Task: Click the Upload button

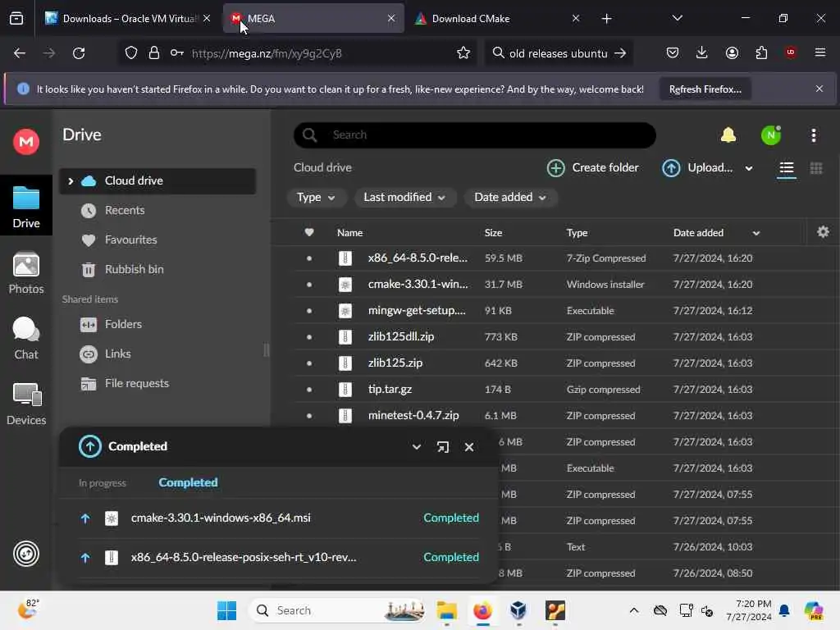Action: (697, 168)
